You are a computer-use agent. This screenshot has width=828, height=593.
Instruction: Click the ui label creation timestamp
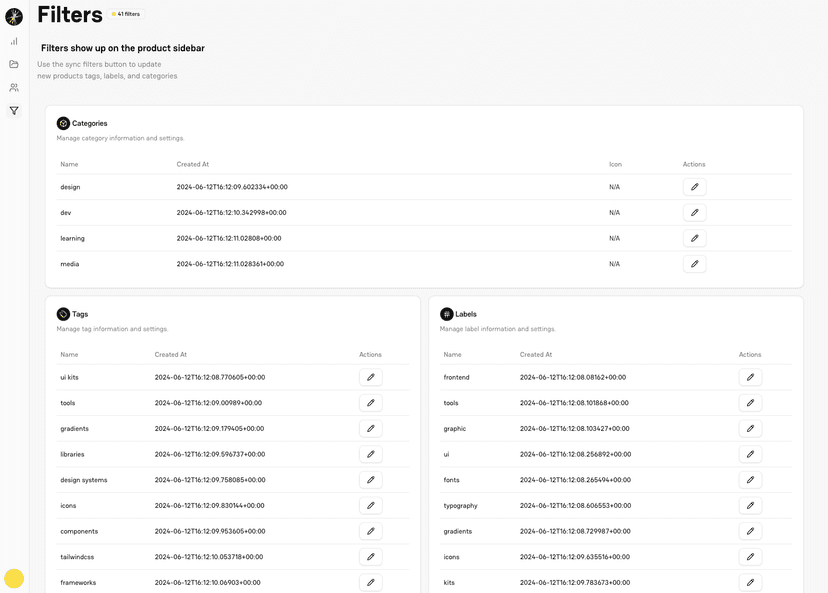[575, 454]
